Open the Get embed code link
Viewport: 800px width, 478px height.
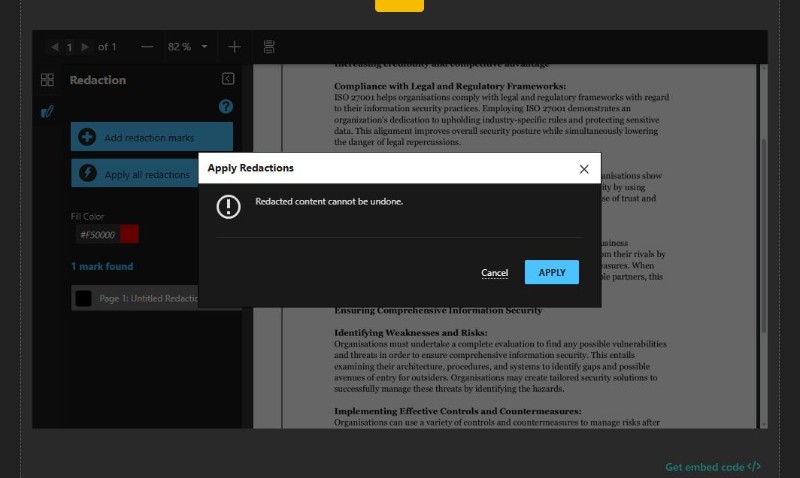(713, 467)
